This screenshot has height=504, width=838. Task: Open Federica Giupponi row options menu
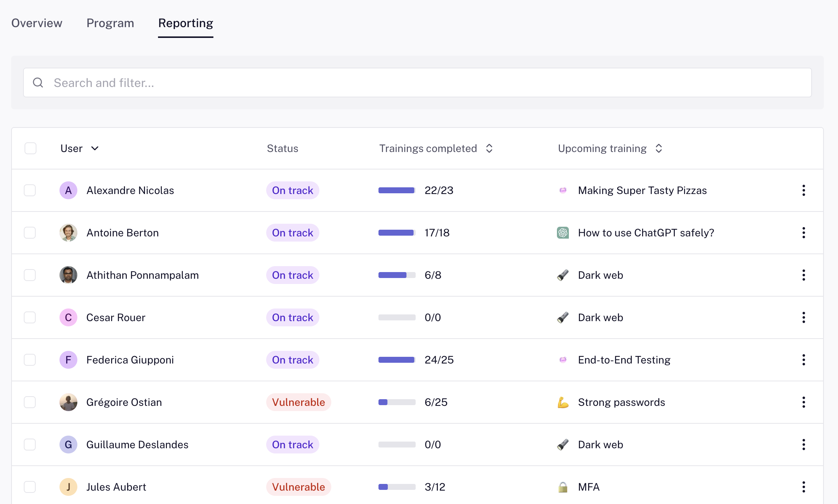click(803, 360)
